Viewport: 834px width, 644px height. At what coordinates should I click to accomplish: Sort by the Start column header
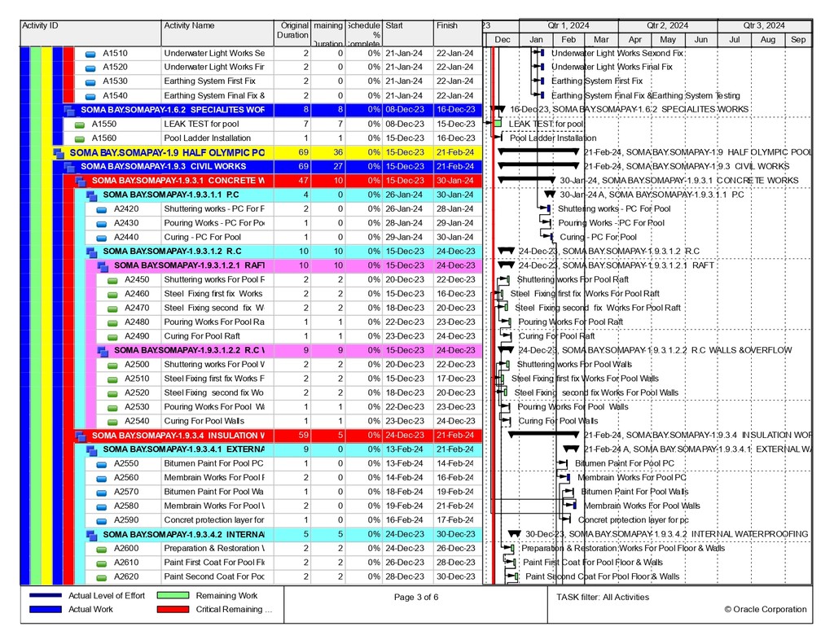click(407, 33)
